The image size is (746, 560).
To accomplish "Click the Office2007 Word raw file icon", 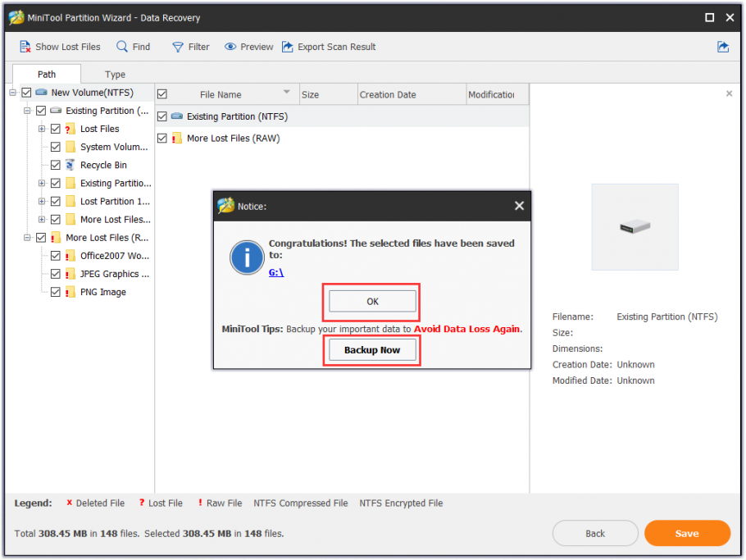I will pos(70,256).
